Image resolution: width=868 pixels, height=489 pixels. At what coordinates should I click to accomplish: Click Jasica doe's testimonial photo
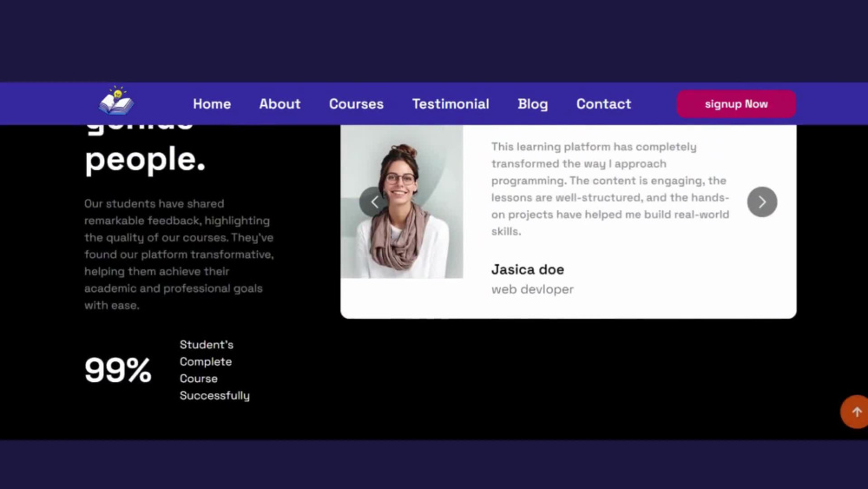[x=402, y=202]
